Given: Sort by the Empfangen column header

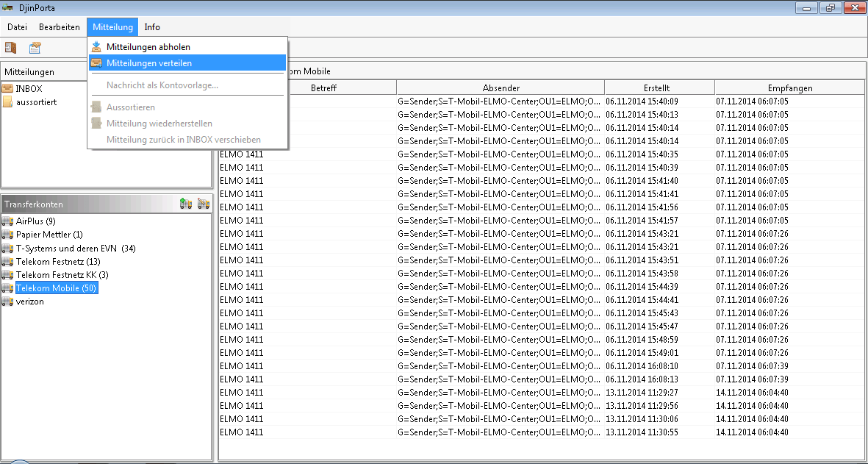Looking at the screenshot, I should pos(789,88).
